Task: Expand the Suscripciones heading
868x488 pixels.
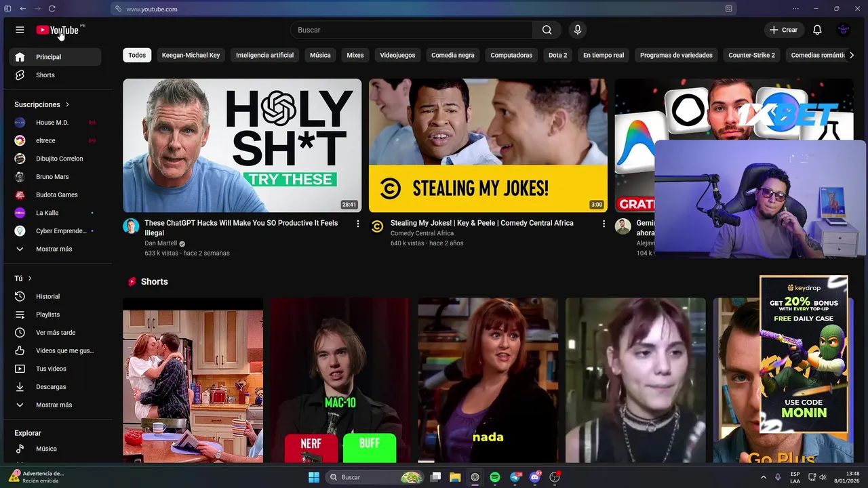Action: point(42,104)
